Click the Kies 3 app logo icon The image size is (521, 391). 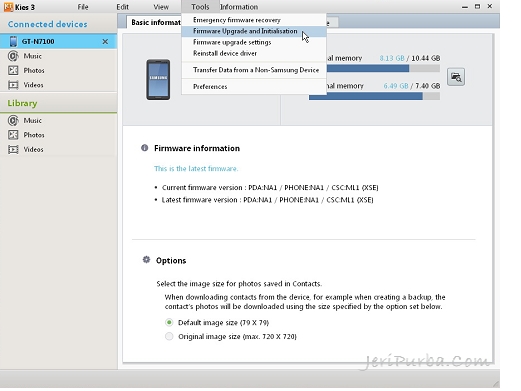point(8,7)
